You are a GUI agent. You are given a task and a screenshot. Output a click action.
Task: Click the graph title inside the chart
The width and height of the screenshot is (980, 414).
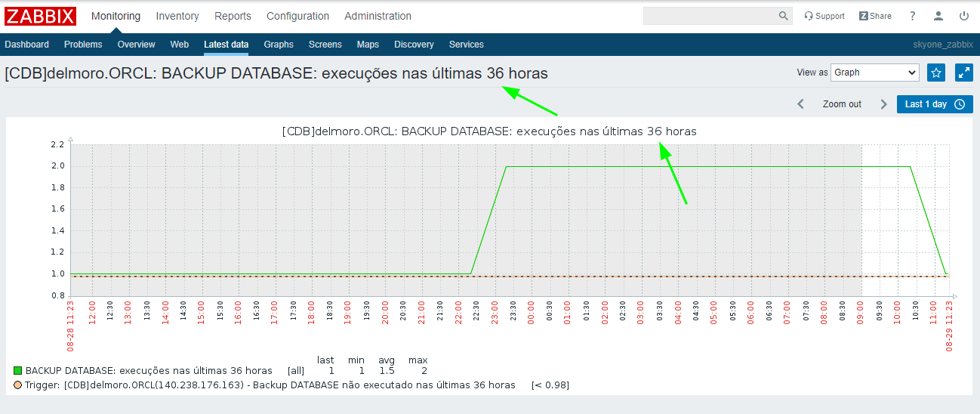pyautogui.click(x=489, y=131)
